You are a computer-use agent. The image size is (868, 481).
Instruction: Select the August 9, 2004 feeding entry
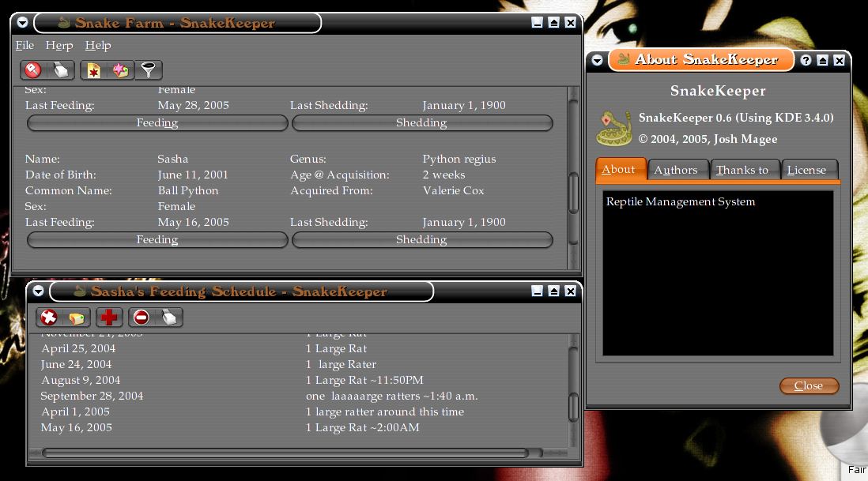pyautogui.click(x=81, y=380)
